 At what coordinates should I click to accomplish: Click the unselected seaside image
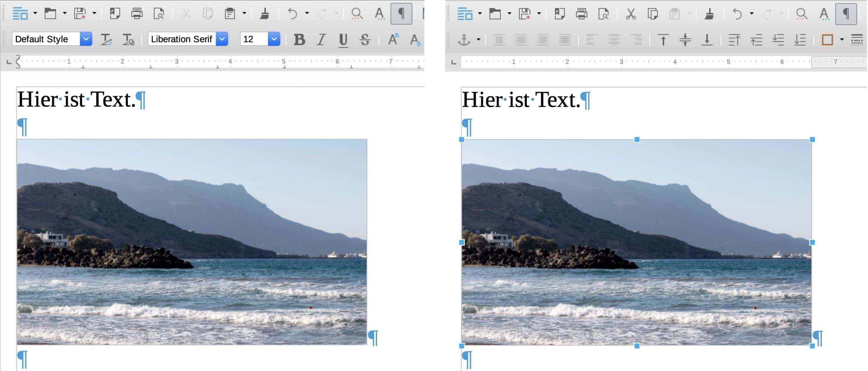(192, 242)
